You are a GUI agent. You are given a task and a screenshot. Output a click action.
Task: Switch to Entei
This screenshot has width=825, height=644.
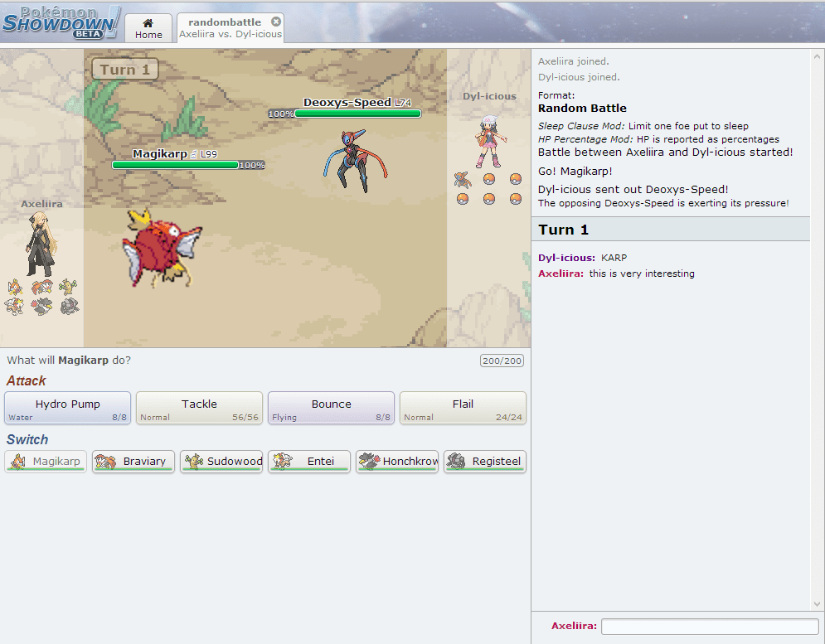point(309,462)
